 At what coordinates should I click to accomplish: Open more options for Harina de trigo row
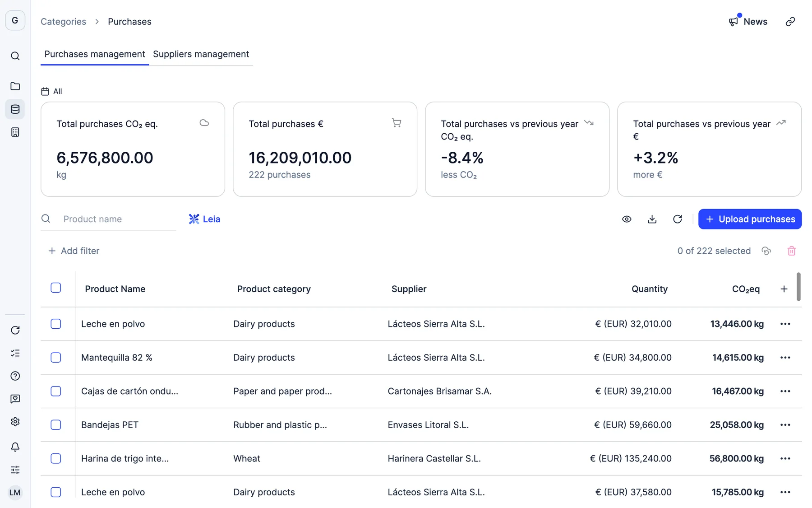pos(785,458)
